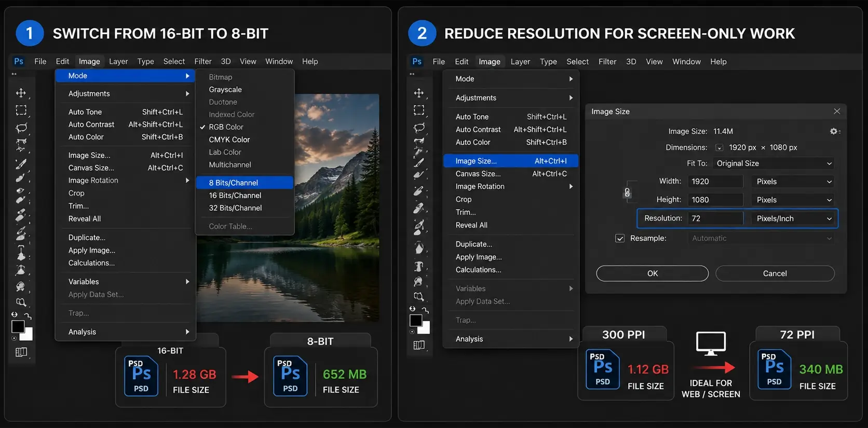The image size is (868, 428).
Task: Click screen mode icon at right toolbar bottom
Action: (x=419, y=345)
